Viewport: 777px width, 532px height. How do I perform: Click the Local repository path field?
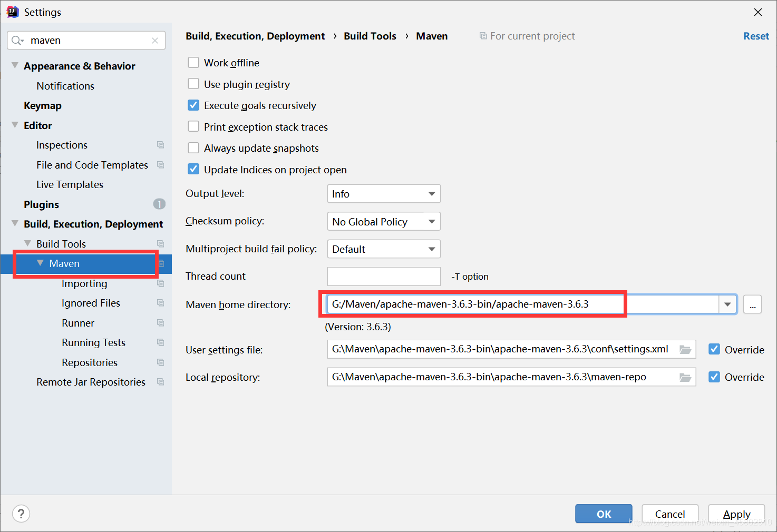pos(511,377)
